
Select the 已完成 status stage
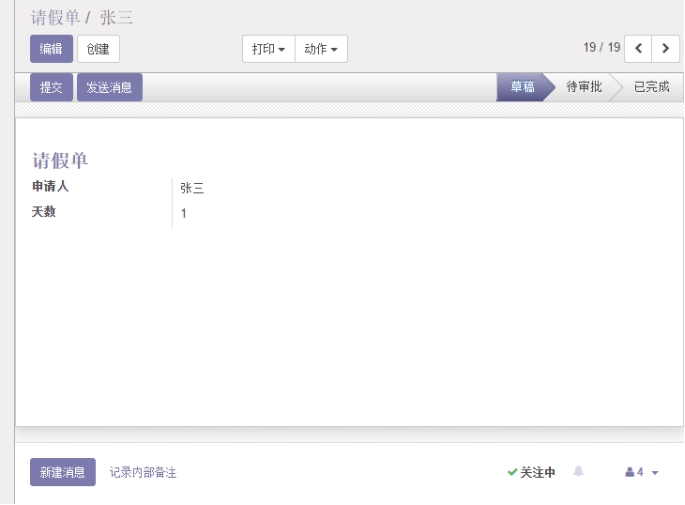(651, 87)
